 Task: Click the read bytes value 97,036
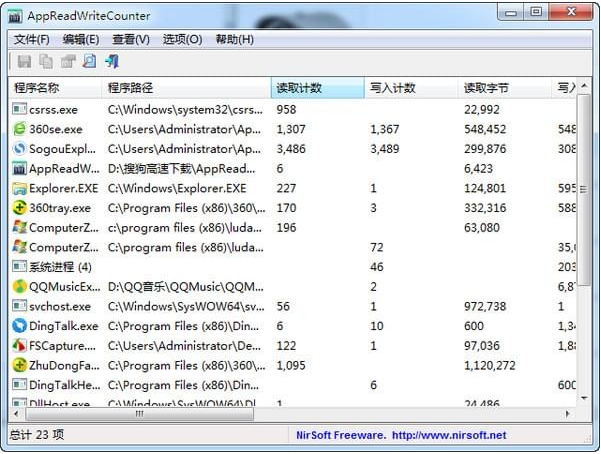pyautogui.click(x=482, y=345)
